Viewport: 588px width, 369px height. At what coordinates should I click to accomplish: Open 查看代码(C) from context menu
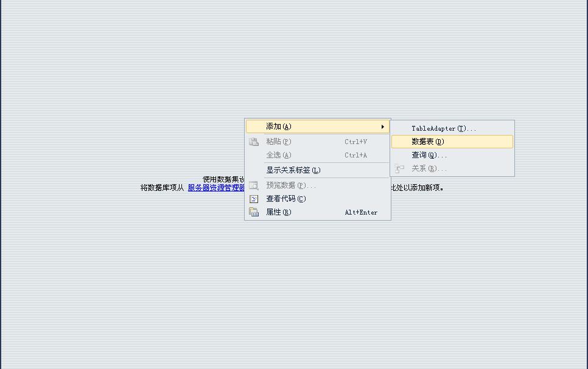pos(317,199)
